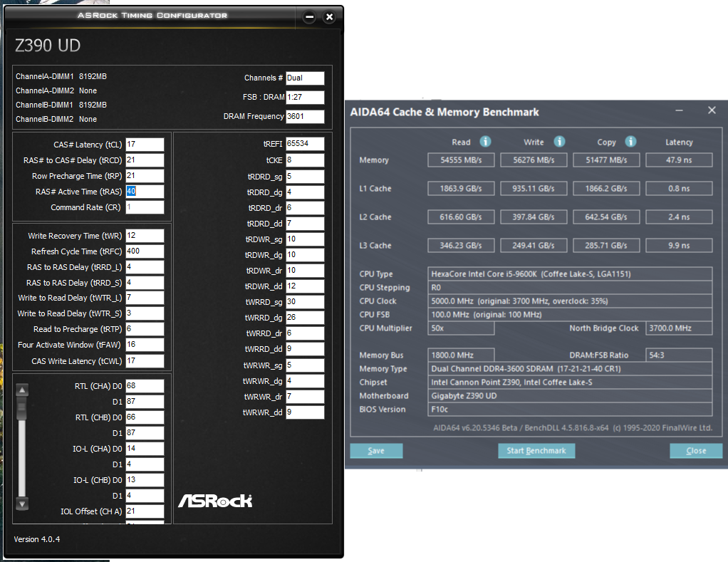
Task: Click the Read info icon in AIDA64
Action: coord(485,142)
